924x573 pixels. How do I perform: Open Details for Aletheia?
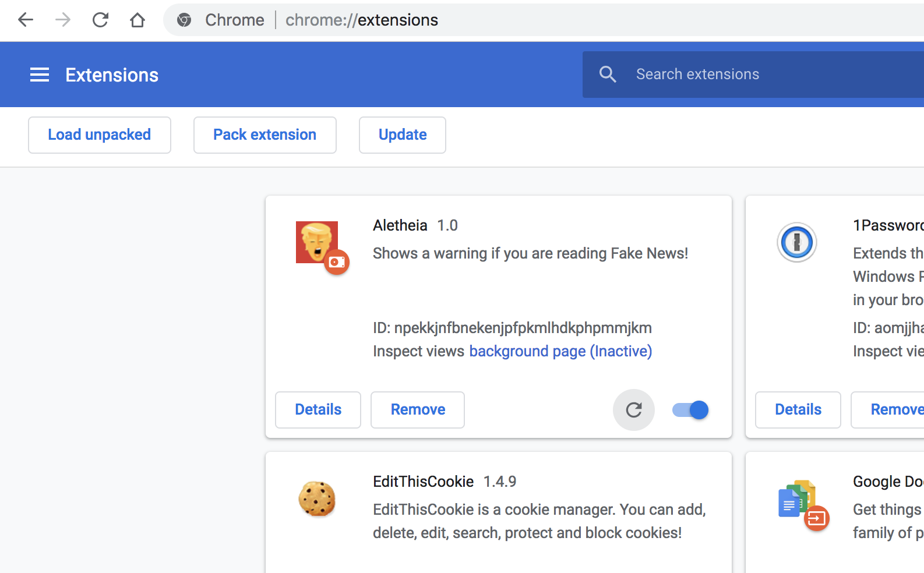[318, 410]
